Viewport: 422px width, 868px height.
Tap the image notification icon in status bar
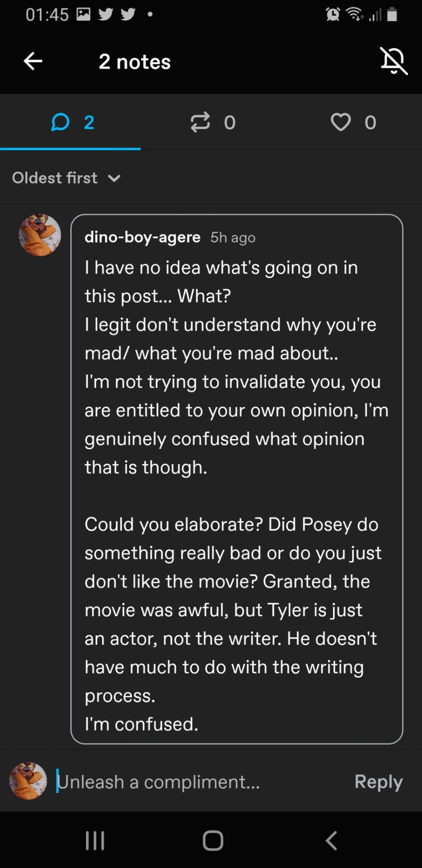click(84, 14)
